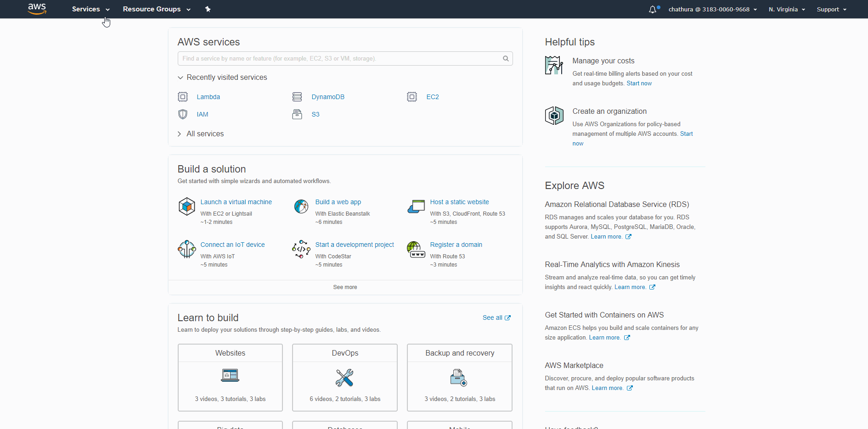Open the IAM link

(x=203, y=114)
